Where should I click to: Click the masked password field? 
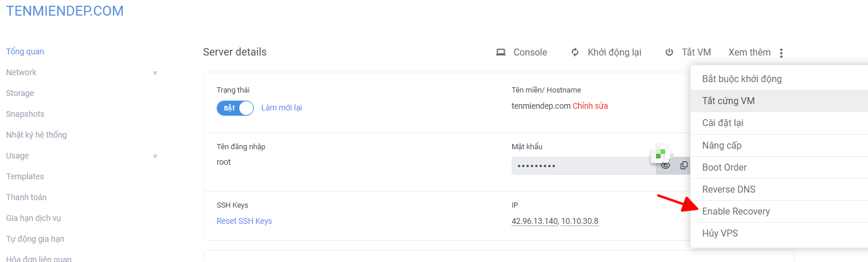tap(583, 166)
